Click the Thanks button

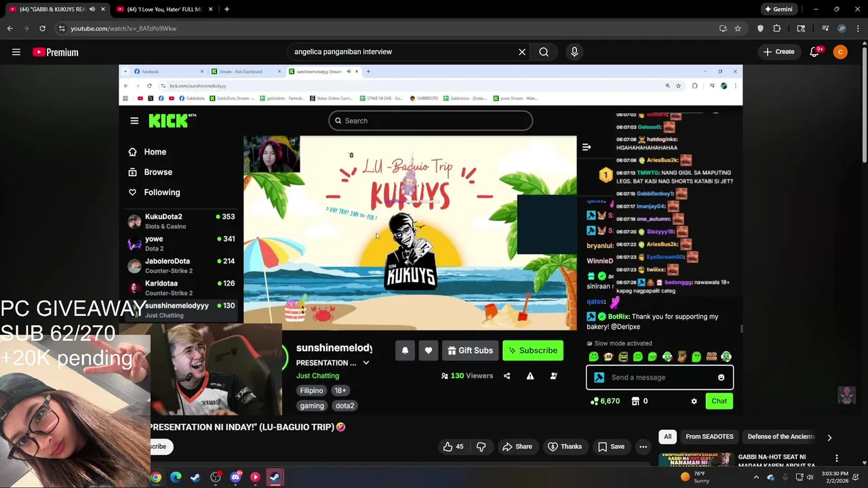564,447
